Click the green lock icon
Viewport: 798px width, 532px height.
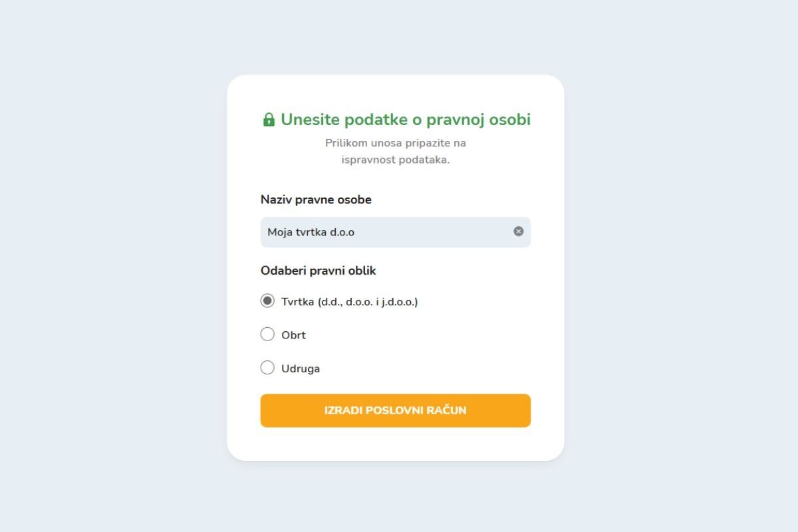269,120
